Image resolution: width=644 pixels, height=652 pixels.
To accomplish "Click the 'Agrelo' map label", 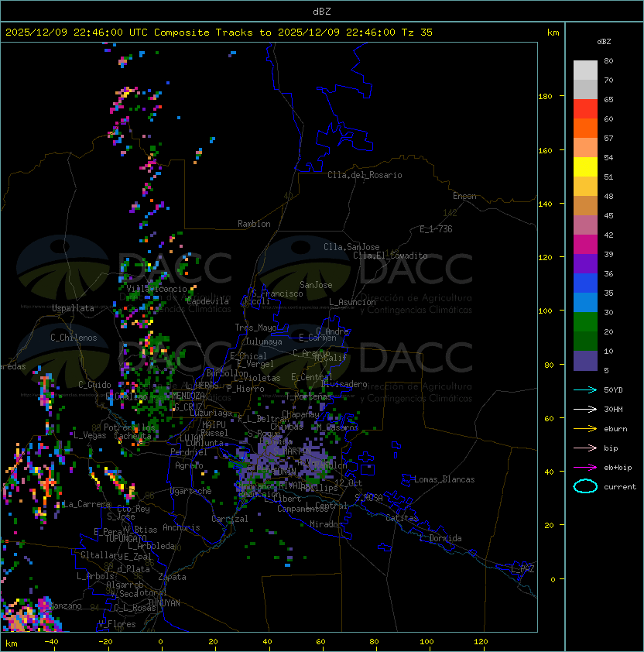I will (x=189, y=465).
